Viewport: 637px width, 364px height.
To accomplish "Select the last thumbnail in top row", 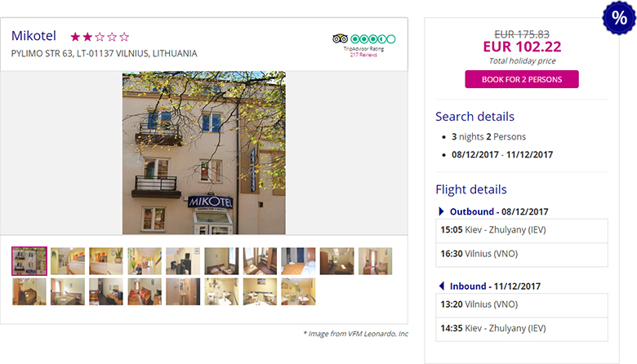I will point(376,261).
